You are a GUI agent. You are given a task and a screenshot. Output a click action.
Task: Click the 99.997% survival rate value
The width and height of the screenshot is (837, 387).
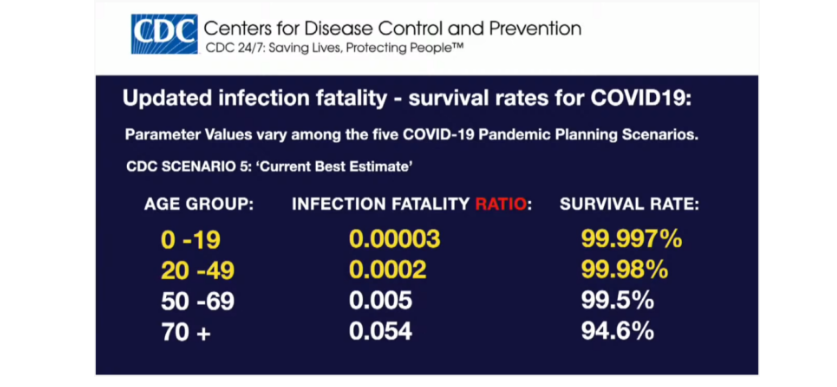[x=631, y=240]
